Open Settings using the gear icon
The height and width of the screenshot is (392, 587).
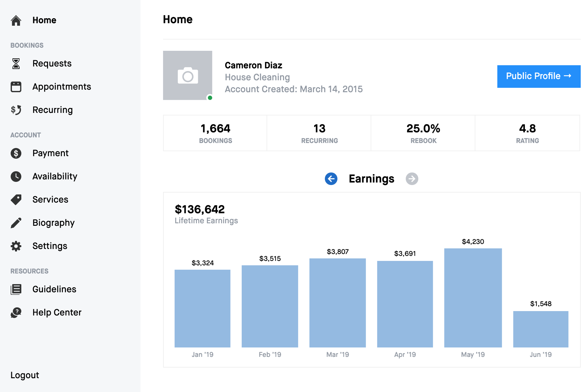point(16,246)
